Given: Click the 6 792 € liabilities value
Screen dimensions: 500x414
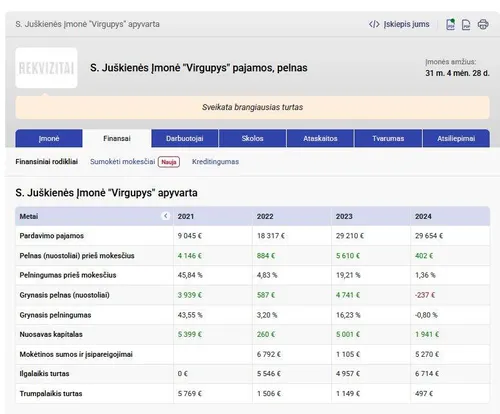Looking at the screenshot, I should [269, 354].
